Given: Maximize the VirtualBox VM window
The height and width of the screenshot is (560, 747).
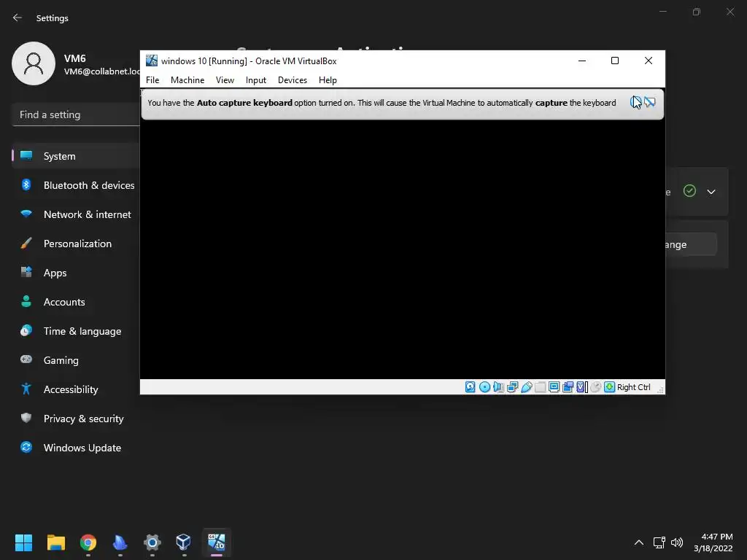Looking at the screenshot, I should pos(615,61).
